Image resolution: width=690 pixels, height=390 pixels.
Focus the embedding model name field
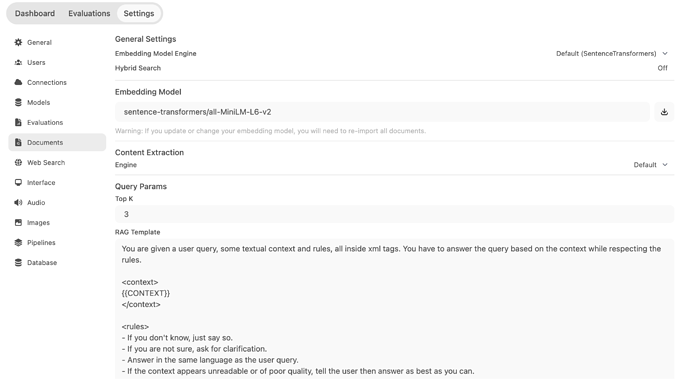[382, 112]
